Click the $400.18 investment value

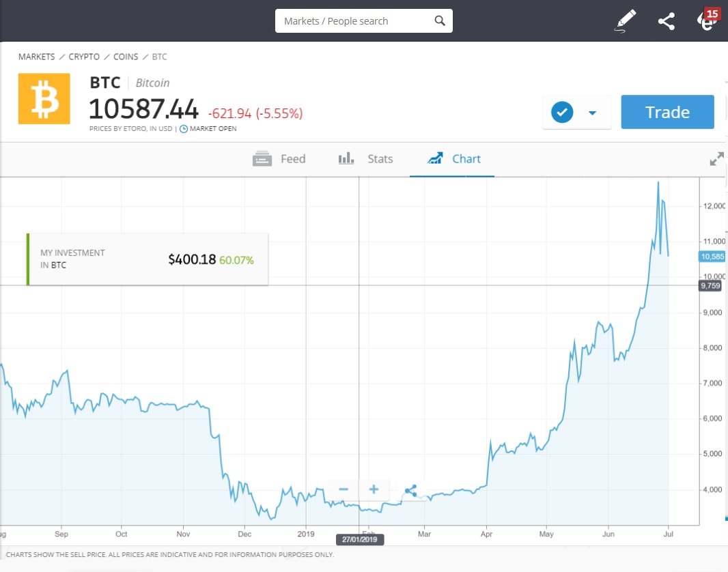coord(192,259)
